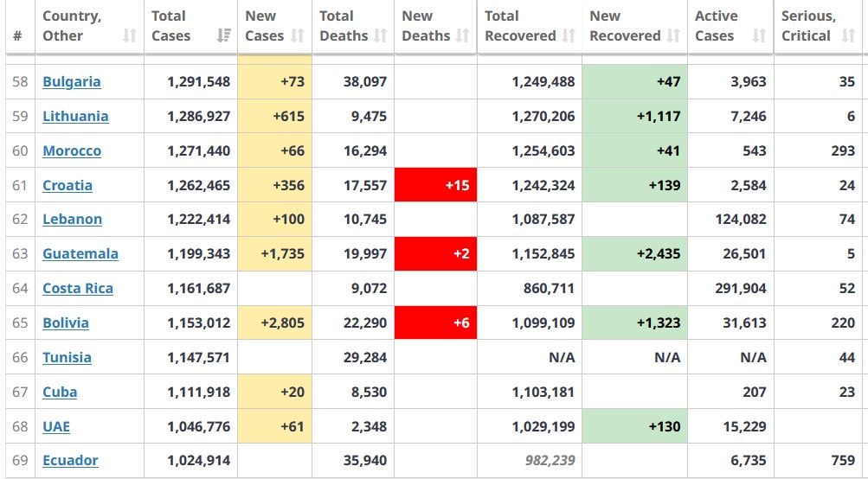Select Bolivia active cases 31,613

point(745,323)
